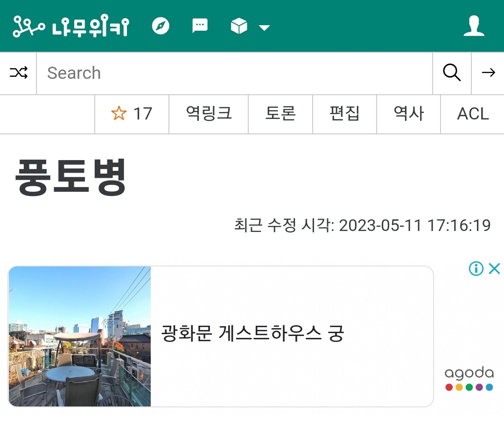Click the page title 풍토병

[x=70, y=177]
